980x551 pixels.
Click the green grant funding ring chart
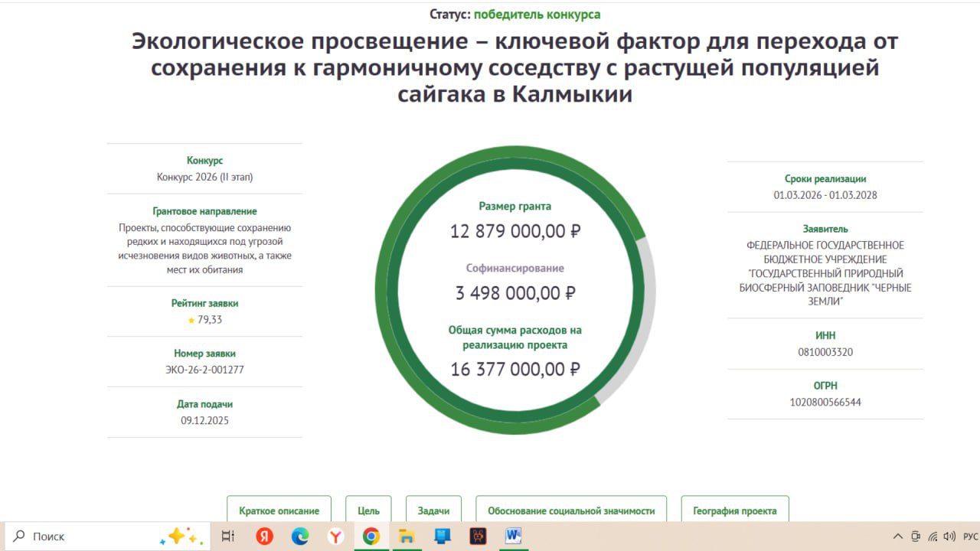point(383,289)
